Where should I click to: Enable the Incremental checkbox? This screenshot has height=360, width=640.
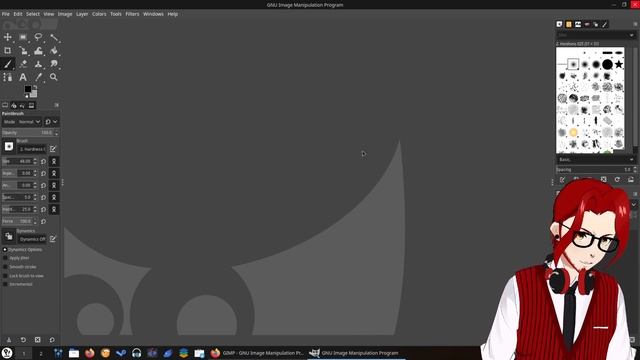pos(5,284)
